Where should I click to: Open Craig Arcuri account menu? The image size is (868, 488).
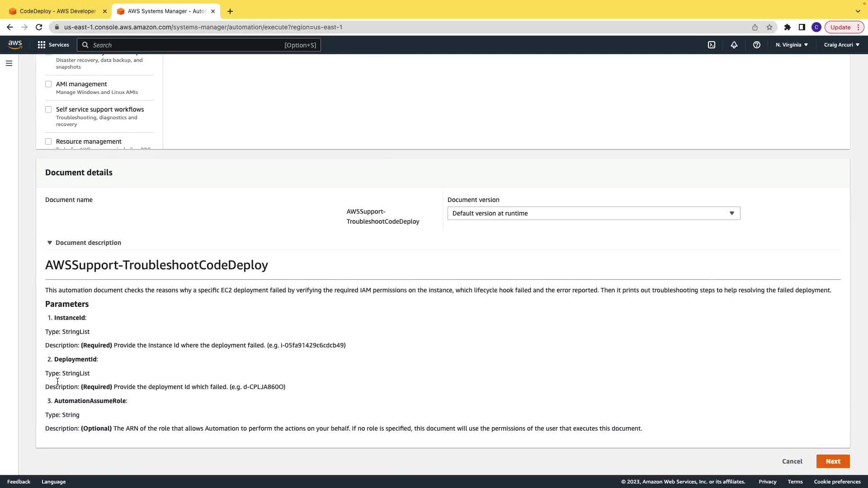tap(841, 45)
